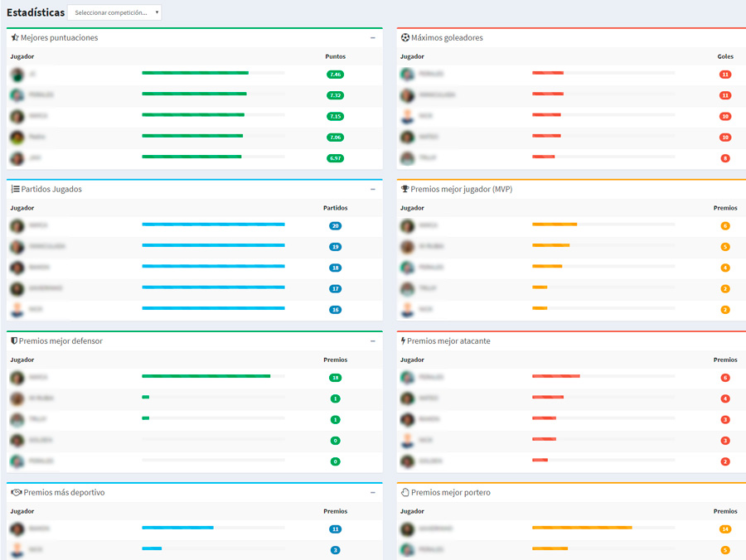
Task: Click the 7.46 points badge
Action: (x=335, y=75)
